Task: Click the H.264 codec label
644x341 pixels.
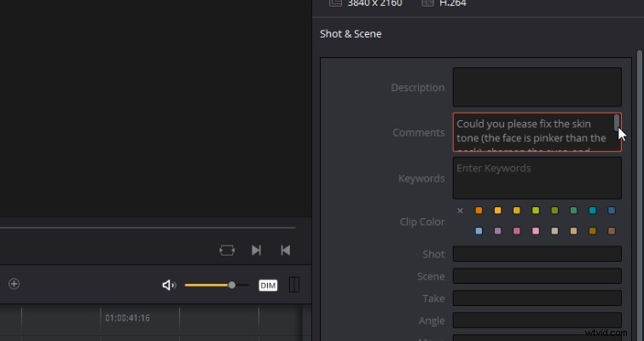Action: point(453,3)
